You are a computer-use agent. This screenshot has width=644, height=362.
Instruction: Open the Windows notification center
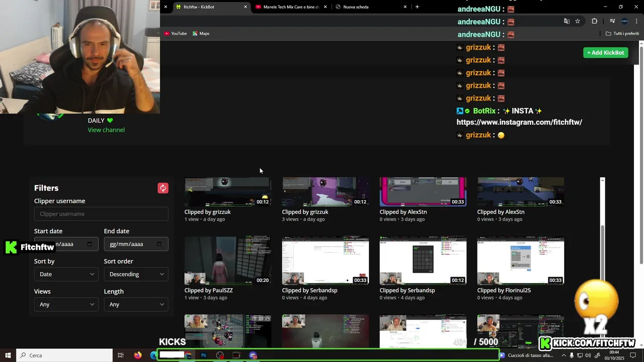tap(633, 355)
